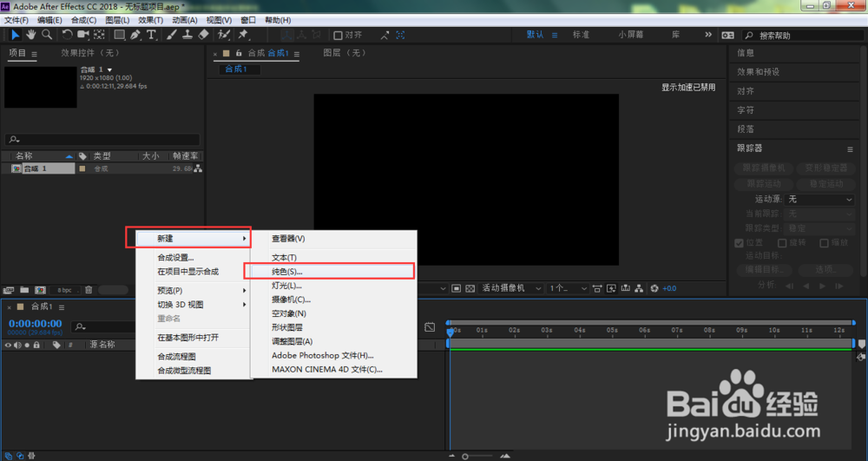Click the tan color label of 合成1 item
This screenshot has height=461, width=868.
pos(82,168)
